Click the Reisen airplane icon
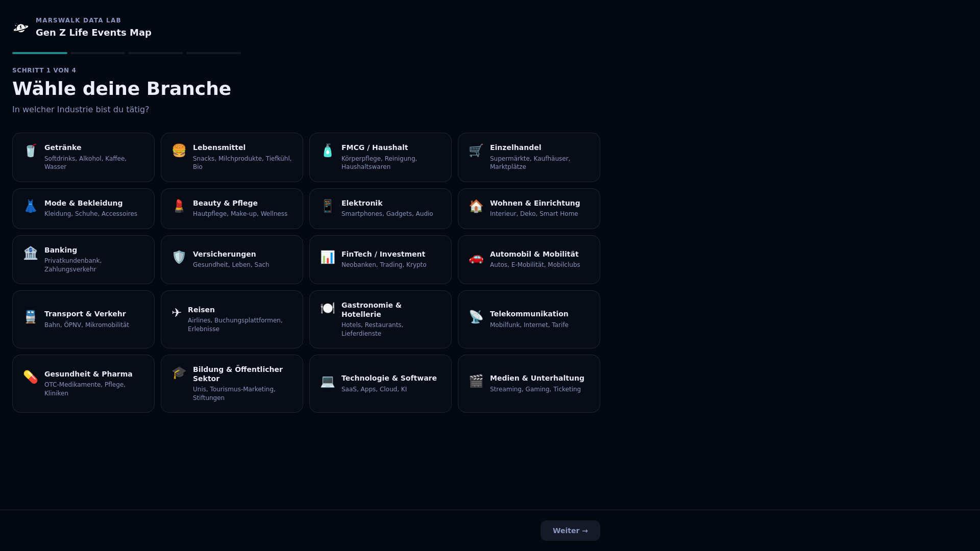This screenshot has height=551, width=980. 177,313
